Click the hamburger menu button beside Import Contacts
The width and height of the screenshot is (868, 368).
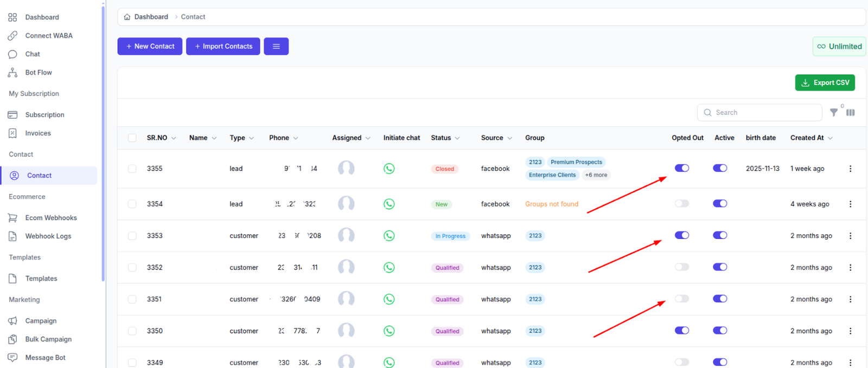point(276,46)
